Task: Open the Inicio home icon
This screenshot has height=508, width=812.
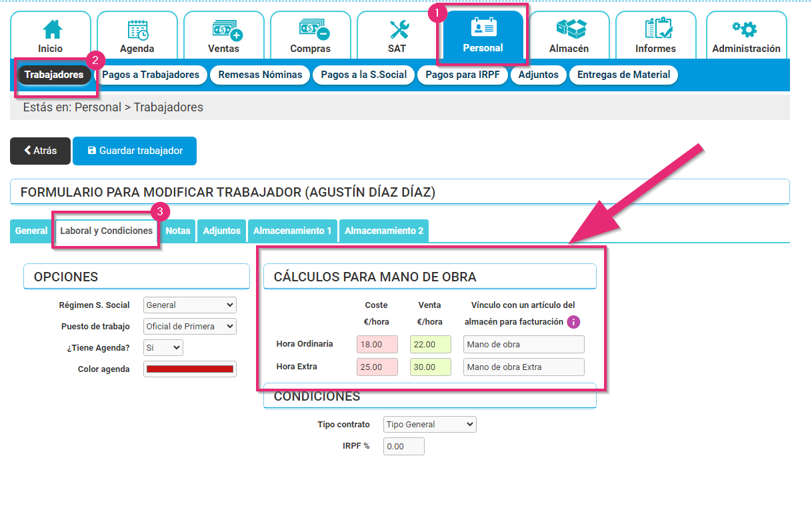Action: pyautogui.click(x=51, y=30)
